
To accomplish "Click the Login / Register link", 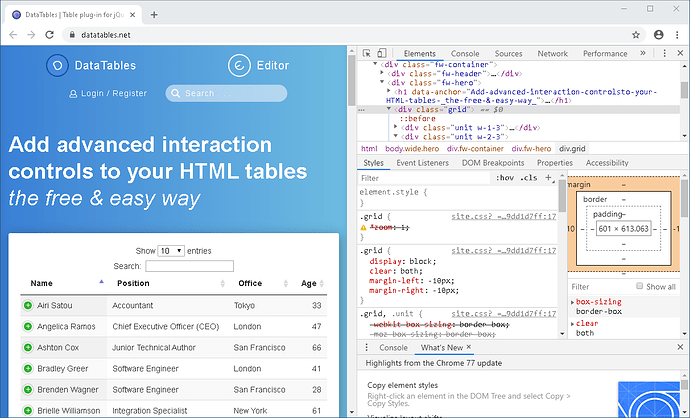I will pos(108,93).
